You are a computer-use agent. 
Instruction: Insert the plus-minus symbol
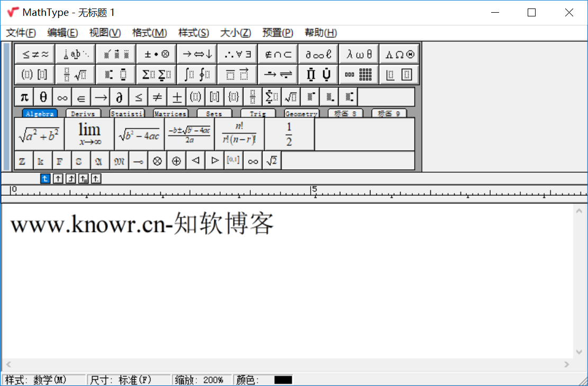pos(177,97)
